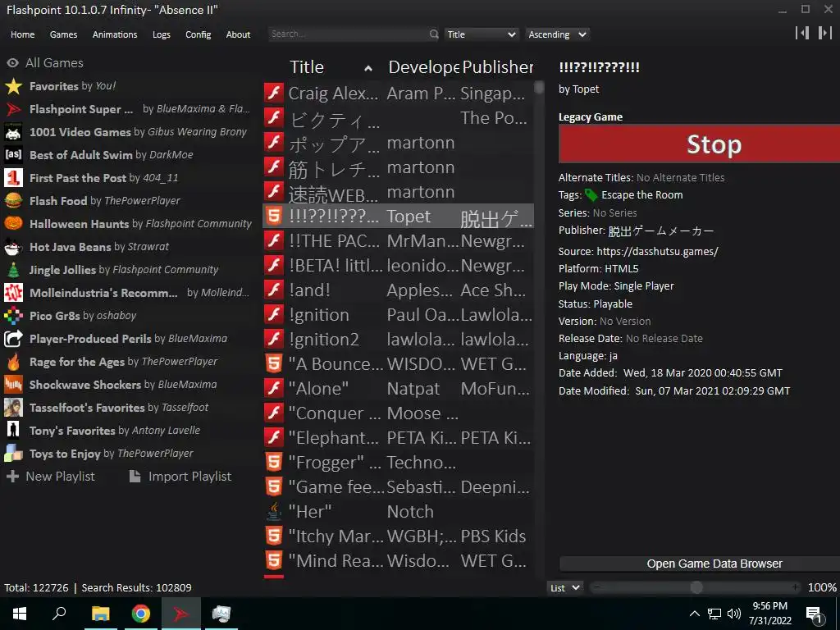Open the Favorites playlist star icon
The height and width of the screenshot is (630, 840).
click(x=13, y=86)
